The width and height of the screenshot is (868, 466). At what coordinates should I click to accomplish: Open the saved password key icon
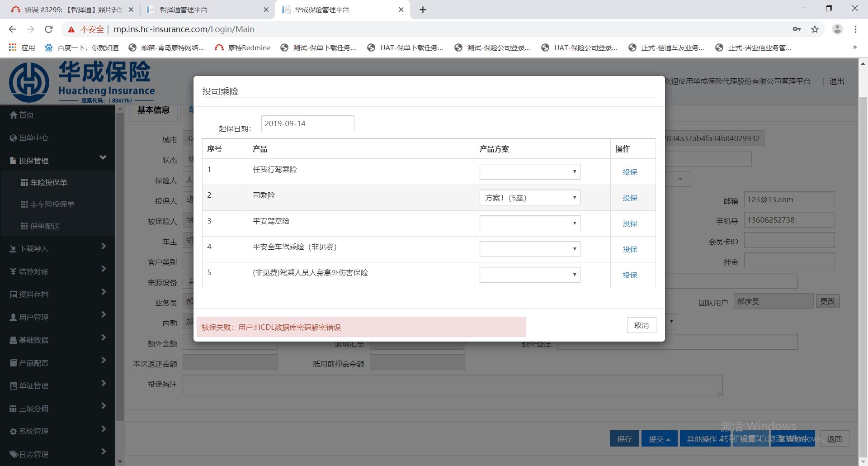797,29
